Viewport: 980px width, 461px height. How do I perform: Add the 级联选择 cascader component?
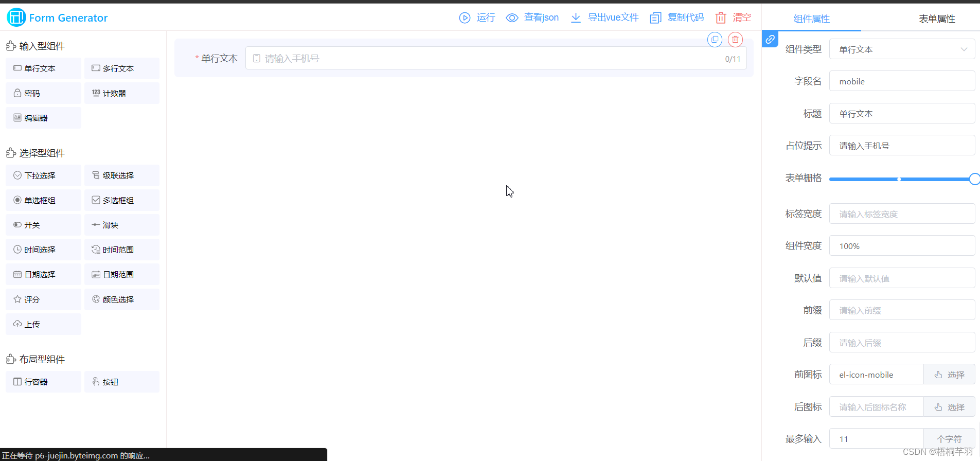[x=122, y=175]
